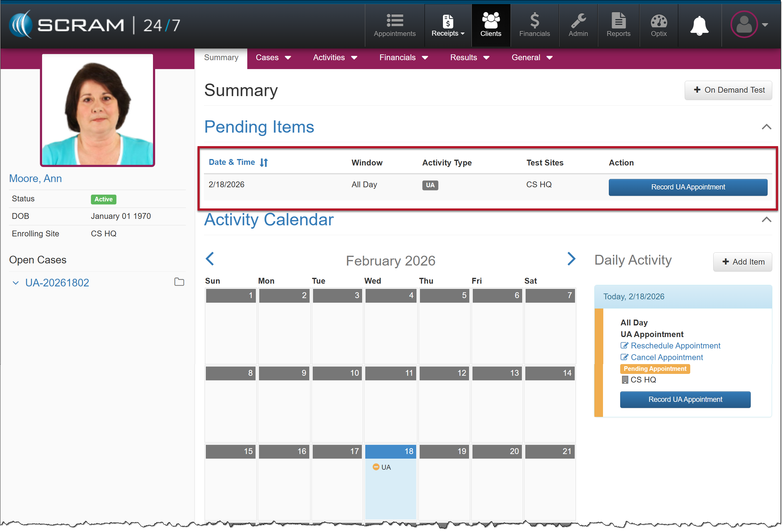
Task: Open the Appointments list icon
Action: click(x=394, y=20)
